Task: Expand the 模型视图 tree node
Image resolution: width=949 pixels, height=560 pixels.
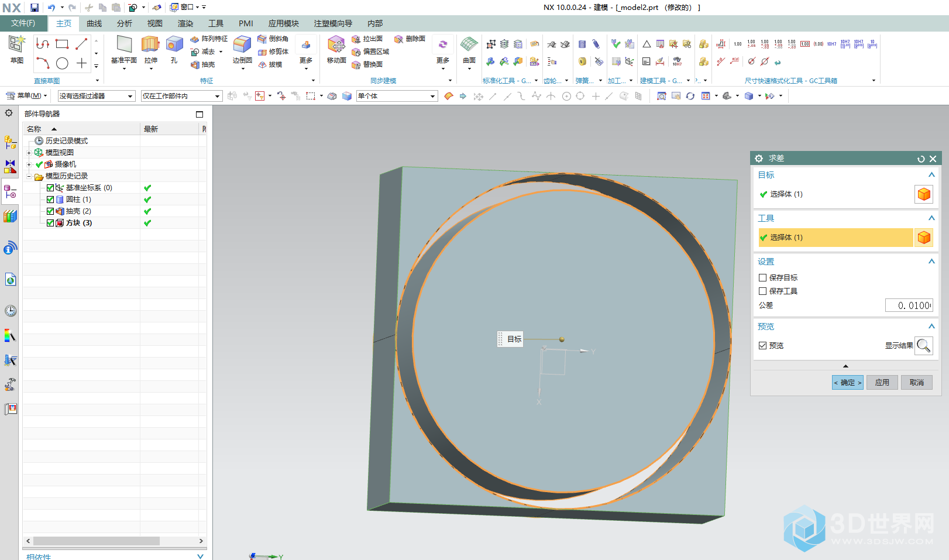Action: pos(29,153)
